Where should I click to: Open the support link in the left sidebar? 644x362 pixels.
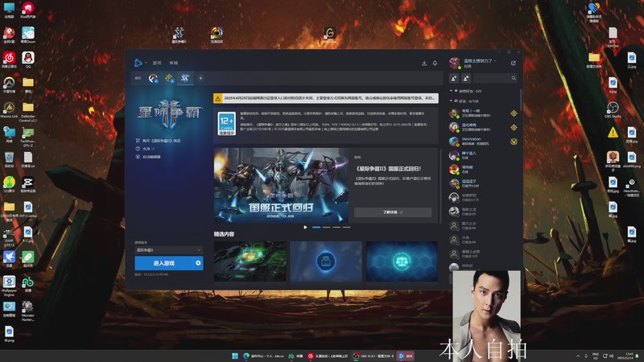click(x=145, y=149)
